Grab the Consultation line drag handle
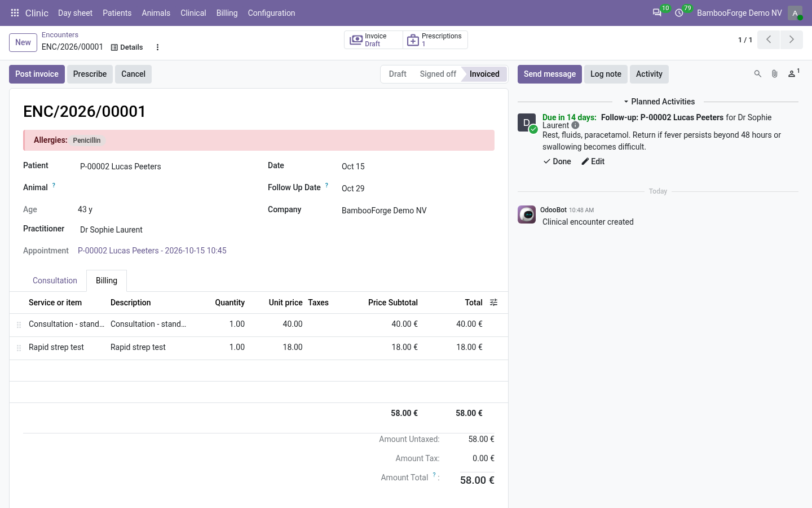 (19, 325)
